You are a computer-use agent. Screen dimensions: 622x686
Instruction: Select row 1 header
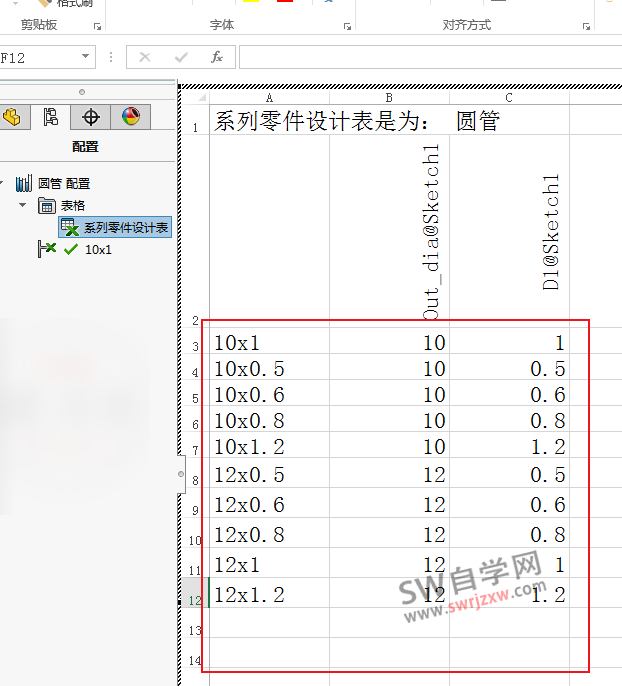[195, 120]
